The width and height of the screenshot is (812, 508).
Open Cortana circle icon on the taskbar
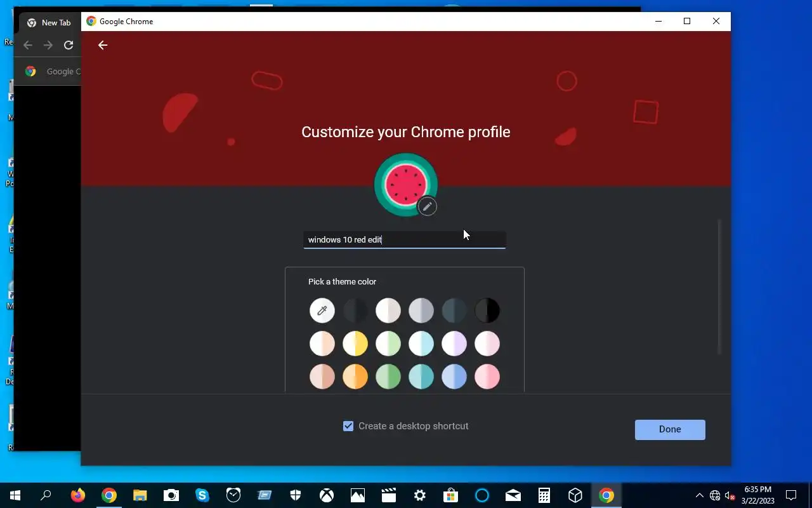click(x=482, y=495)
